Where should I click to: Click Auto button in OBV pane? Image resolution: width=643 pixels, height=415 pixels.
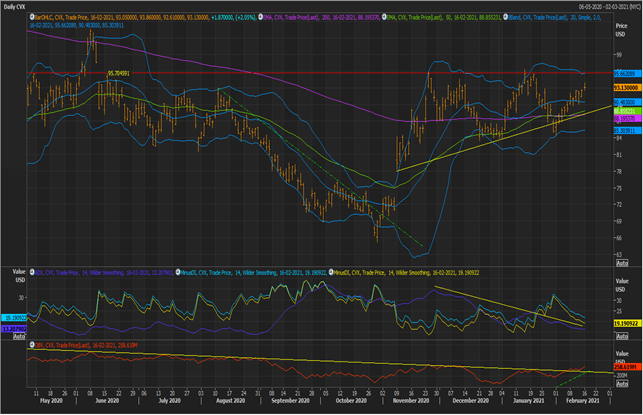(x=622, y=384)
